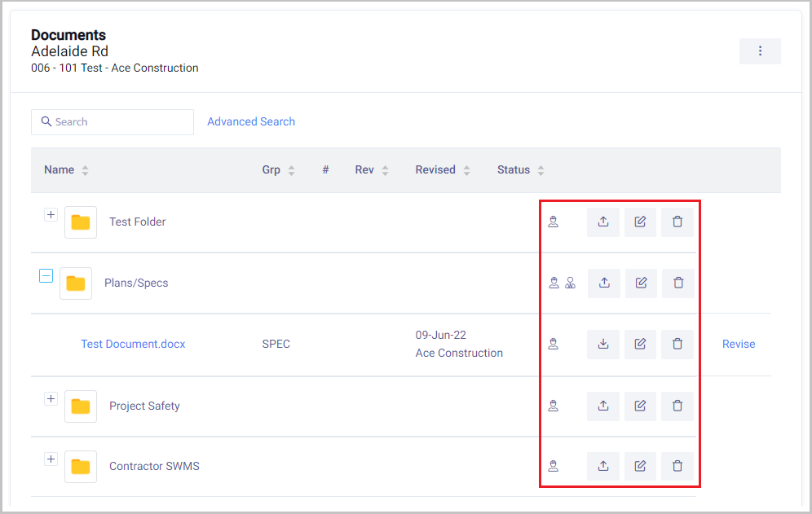Upload a file to Contractor SWMS folder
This screenshot has height=514, width=812.
coord(603,466)
